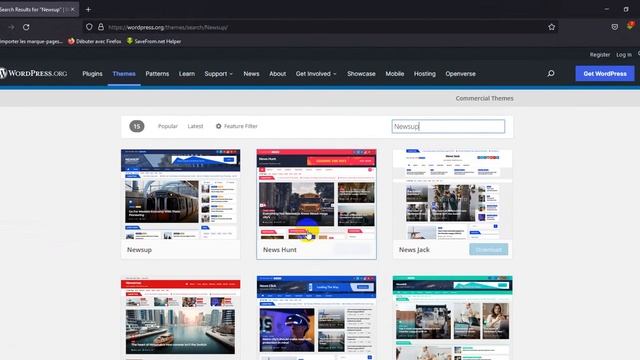Open the Mobile menu item
The height and width of the screenshot is (360, 640).
click(395, 74)
